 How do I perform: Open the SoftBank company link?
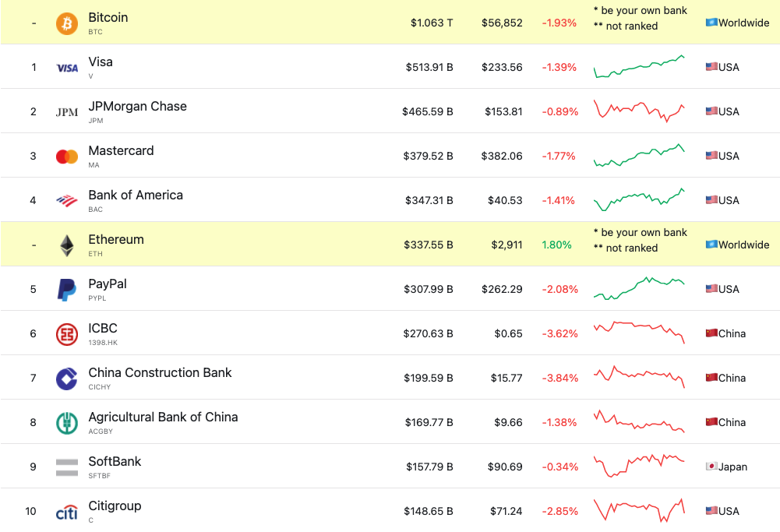point(115,461)
